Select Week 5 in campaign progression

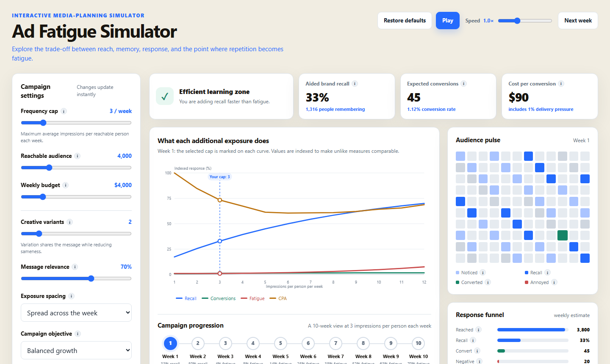[x=280, y=343]
